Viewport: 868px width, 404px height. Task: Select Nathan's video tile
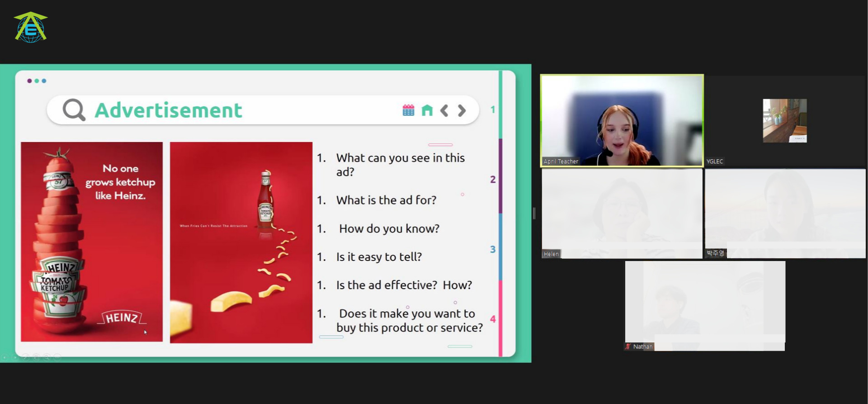(x=705, y=305)
